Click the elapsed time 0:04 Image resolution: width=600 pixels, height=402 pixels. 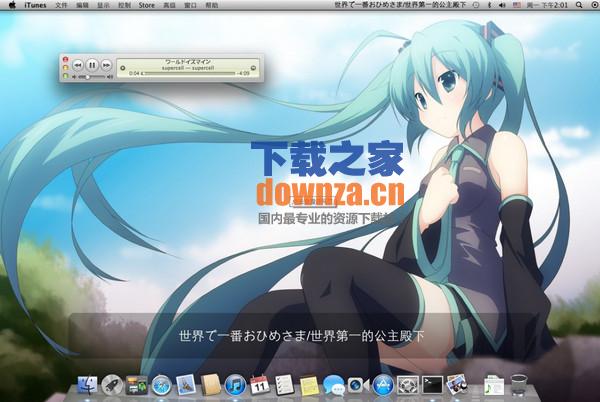(134, 73)
